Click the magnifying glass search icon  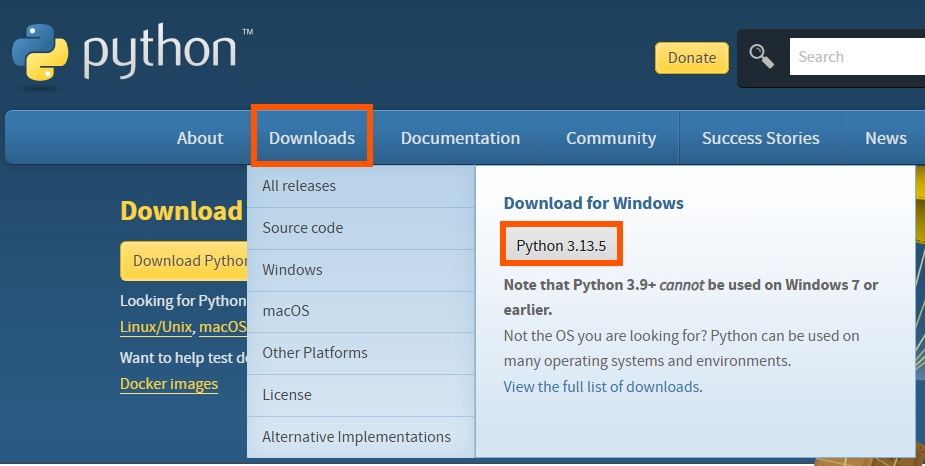pyautogui.click(x=761, y=57)
